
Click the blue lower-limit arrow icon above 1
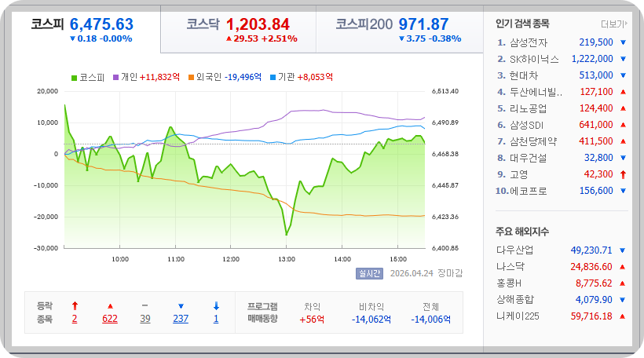coord(217,306)
